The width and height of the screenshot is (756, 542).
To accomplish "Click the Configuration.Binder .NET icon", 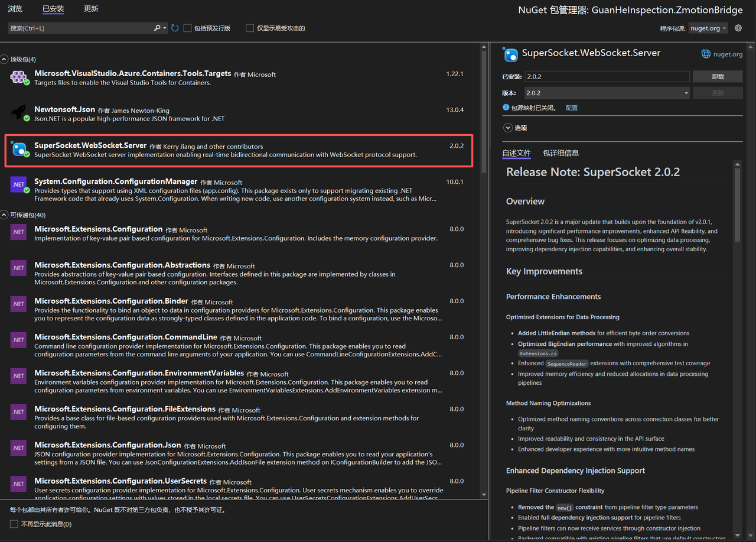I will (x=19, y=304).
